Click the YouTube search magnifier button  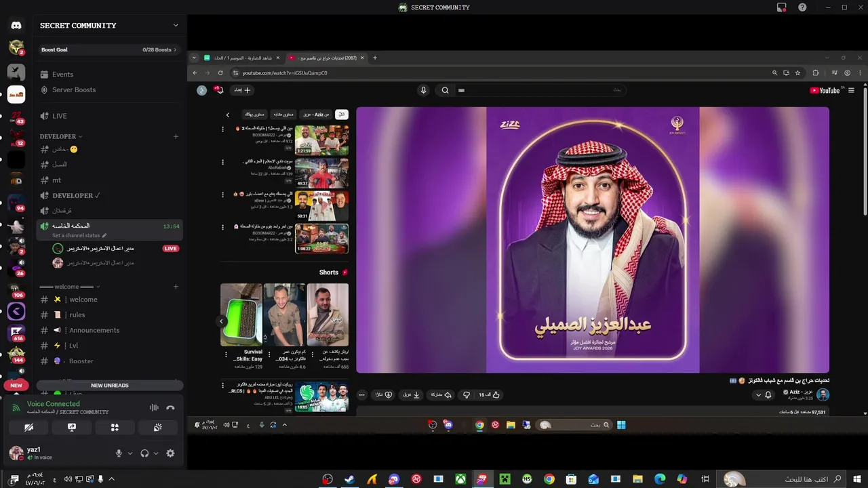pos(445,90)
